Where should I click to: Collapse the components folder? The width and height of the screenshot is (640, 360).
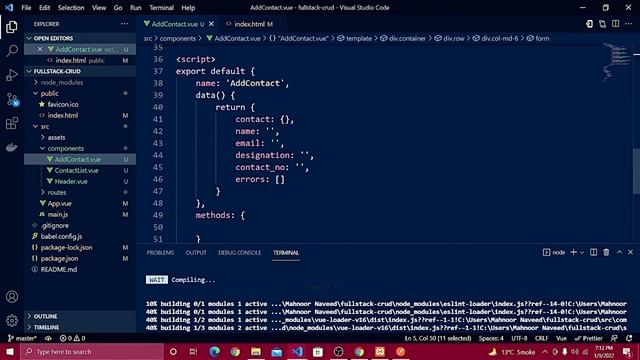pyautogui.click(x=80, y=149)
